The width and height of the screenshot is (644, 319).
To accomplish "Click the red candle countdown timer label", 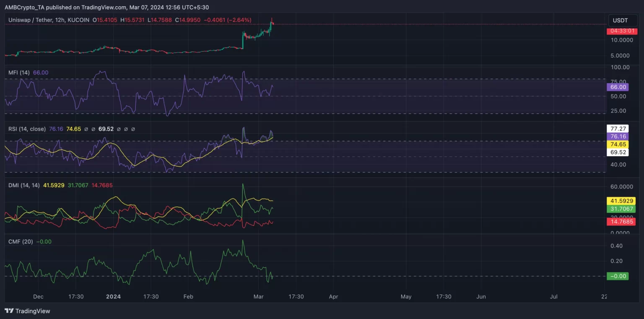I will point(621,31).
